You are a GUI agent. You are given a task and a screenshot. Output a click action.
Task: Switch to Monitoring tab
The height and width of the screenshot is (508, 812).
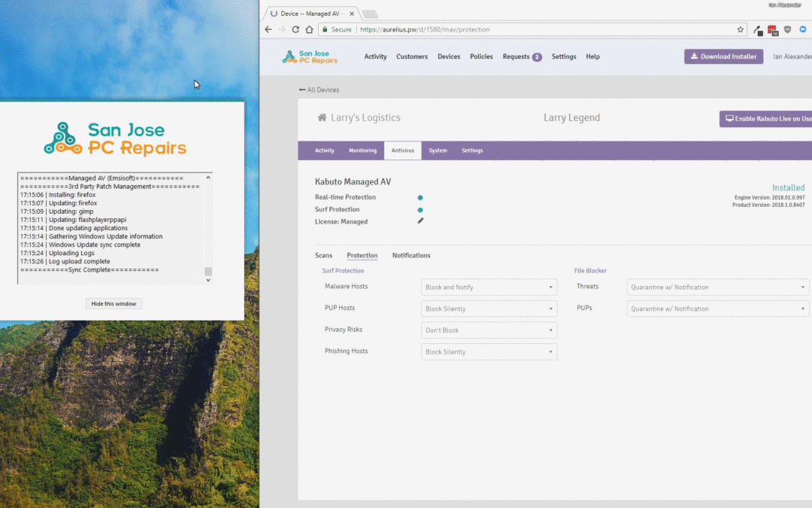tap(362, 151)
